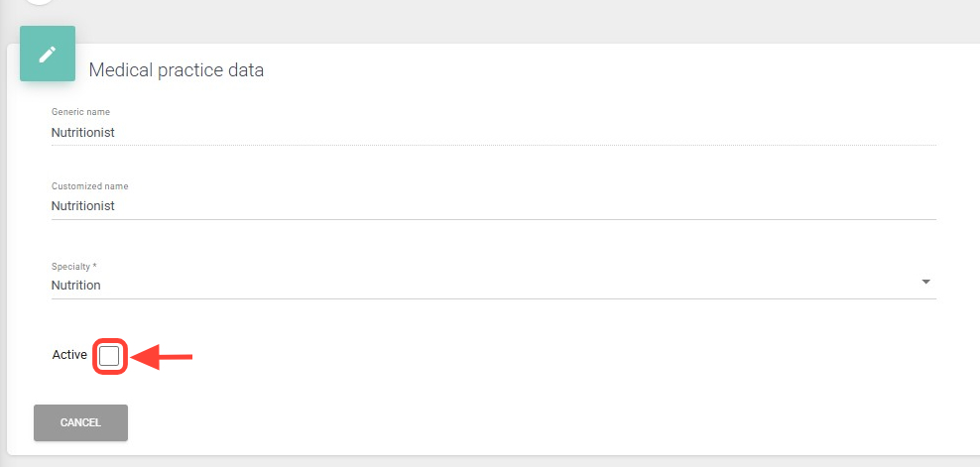Click the "Nutritionist" text under Generic name
Viewport: 980px width, 467px height.
click(83, 132)
